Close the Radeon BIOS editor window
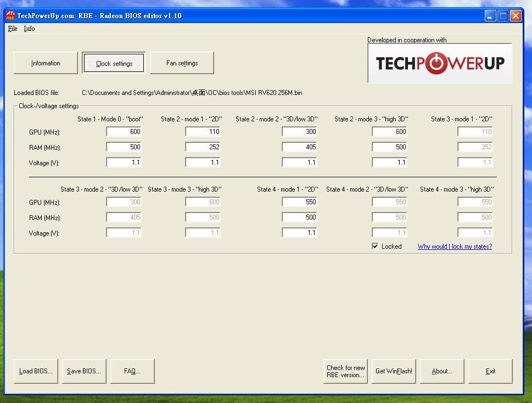The height and width of the screenshot is (403, 532). click(516, 15)
